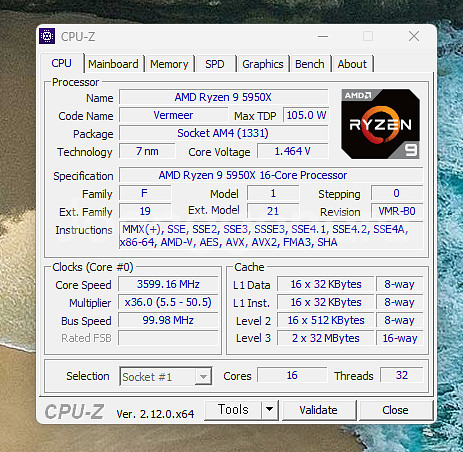Click the Multiplier value x36.0
This screenshot has width=463, height=452.
[x=168, y=302]
